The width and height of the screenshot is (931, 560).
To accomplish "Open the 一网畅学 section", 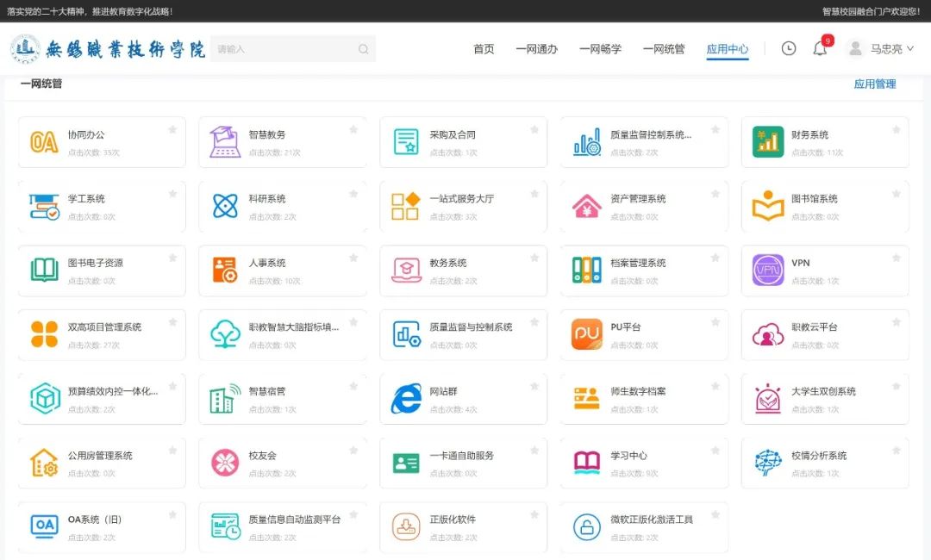I will click(601, 49).
